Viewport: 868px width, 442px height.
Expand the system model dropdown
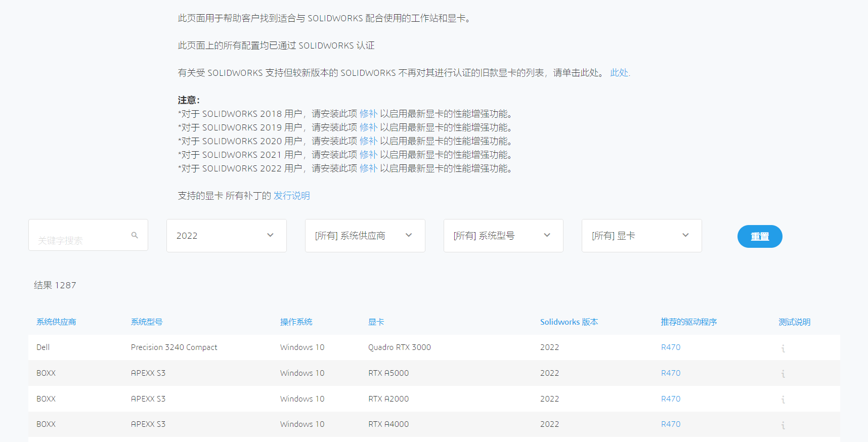503,236
